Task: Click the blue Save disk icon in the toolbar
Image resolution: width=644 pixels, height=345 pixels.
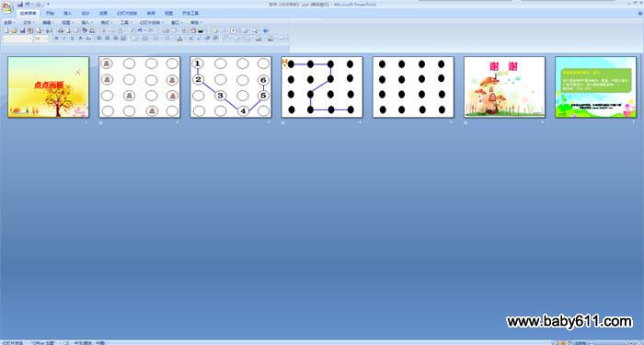Action: pyautogui.click(x=23, y=30)
